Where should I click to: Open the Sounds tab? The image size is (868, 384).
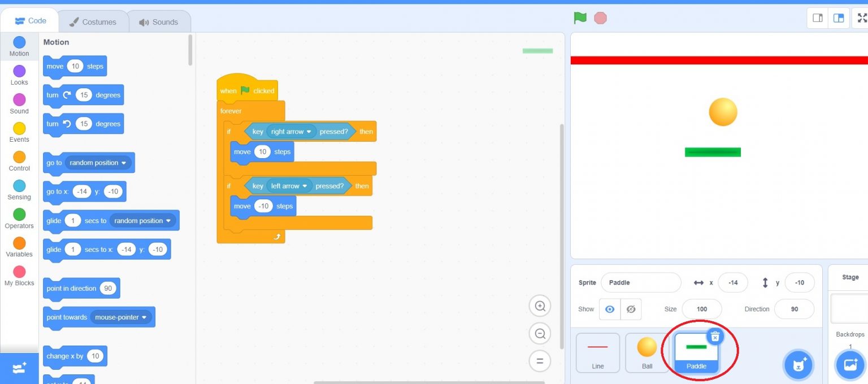pos(159,22)
